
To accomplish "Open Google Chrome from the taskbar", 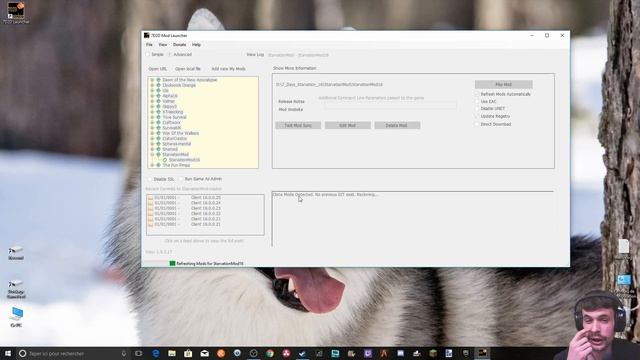I will point(270,353).
